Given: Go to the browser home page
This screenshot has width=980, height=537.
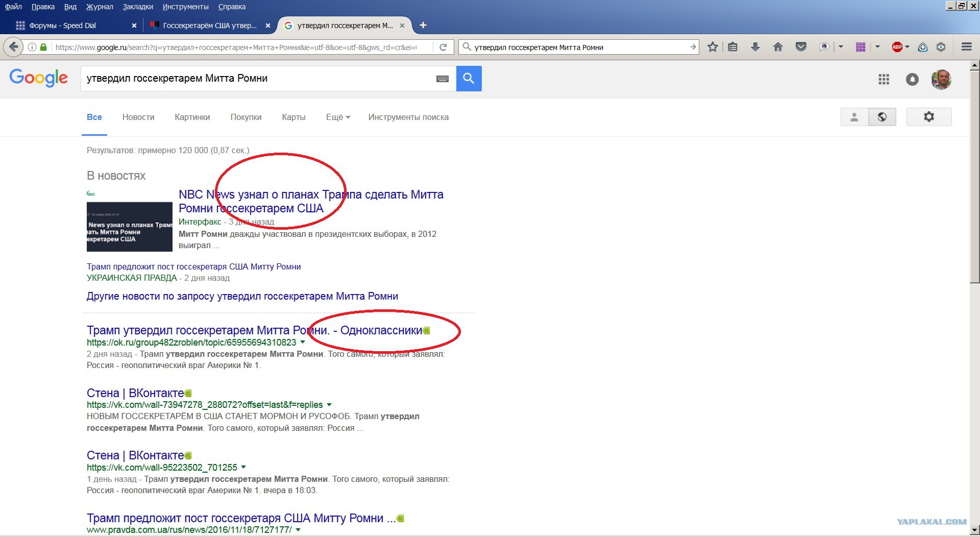Looking at the screenshot, I should point(778,47).
